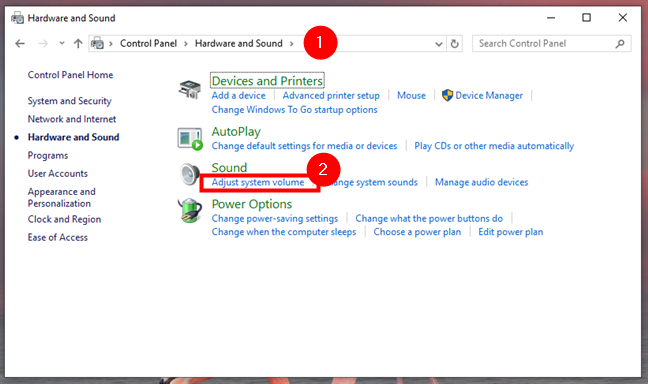Click Add a device
Viewport: 648px width, 384px height.
click(x=238, y=95)
